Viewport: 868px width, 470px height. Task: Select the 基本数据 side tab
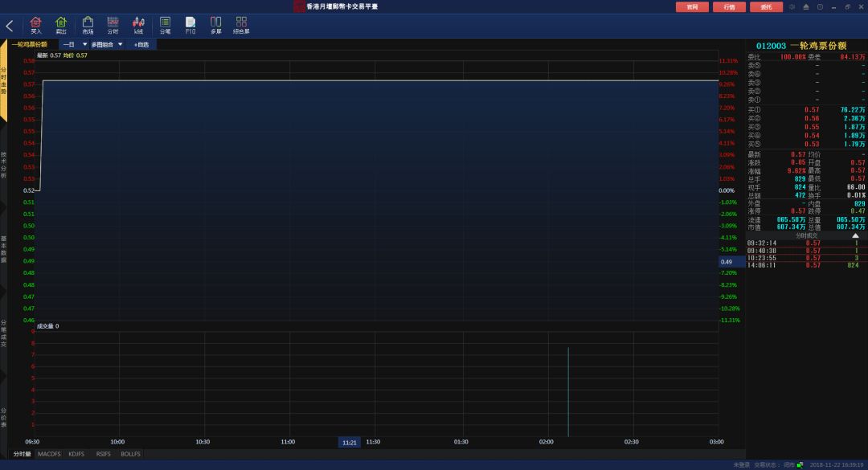point(3,249)
